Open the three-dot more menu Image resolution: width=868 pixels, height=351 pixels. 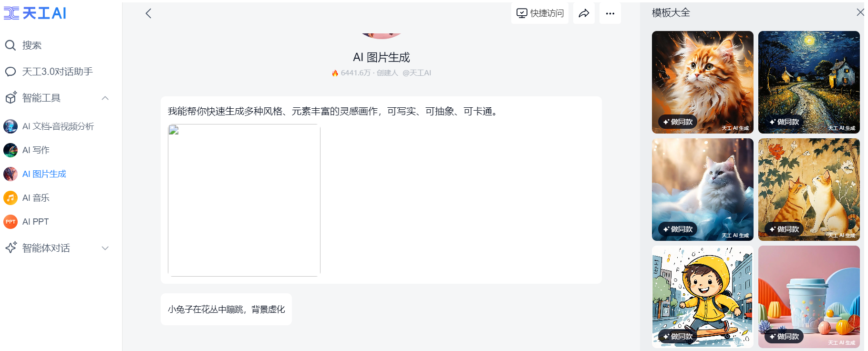click(610, 13)
